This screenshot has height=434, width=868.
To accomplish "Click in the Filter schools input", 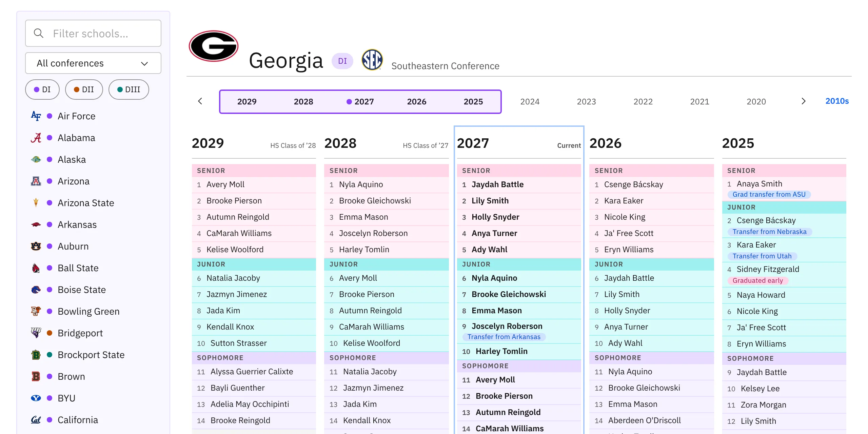I will [x=93, y=33].
